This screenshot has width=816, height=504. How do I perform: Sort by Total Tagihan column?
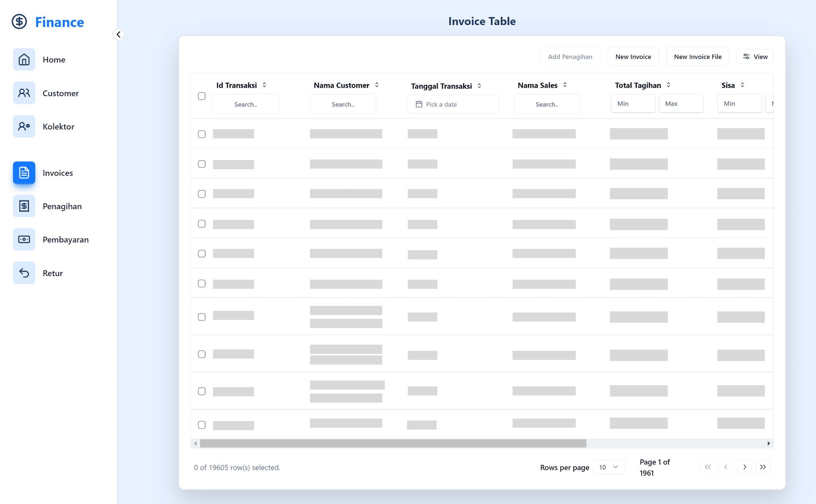[x=668, y=85]
